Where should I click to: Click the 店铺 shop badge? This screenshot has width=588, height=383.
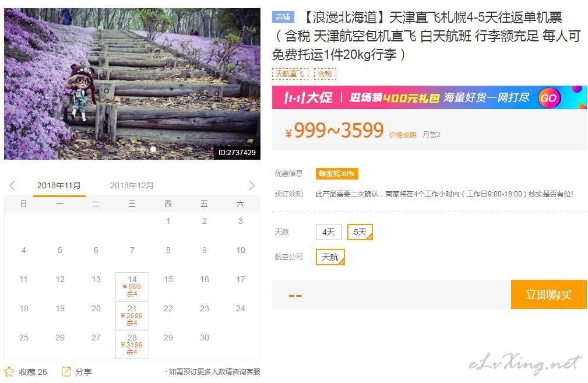283,17
